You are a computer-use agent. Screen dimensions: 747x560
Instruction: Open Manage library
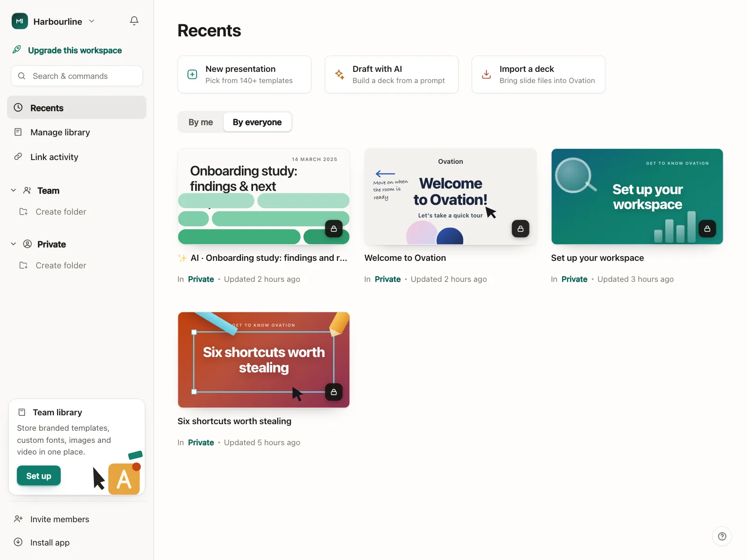tap(77, 132)
